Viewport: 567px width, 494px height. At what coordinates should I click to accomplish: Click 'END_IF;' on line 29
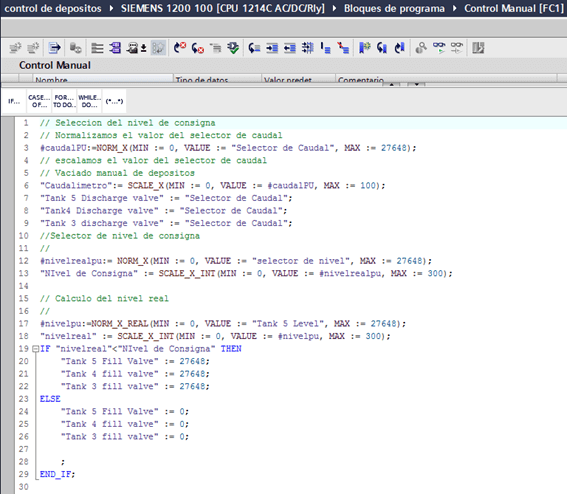coord(57,474)
